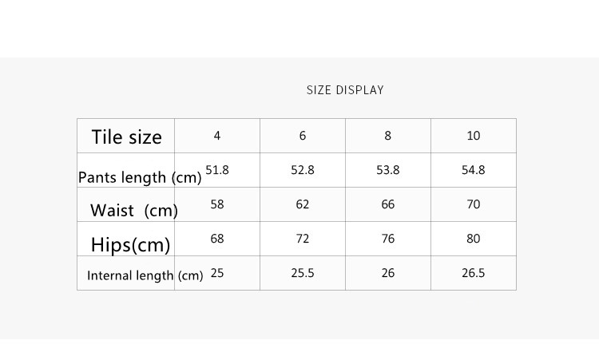
Task: Click the Hips(cm) row label
Action: pyautogui.click(x=130, y=244)
